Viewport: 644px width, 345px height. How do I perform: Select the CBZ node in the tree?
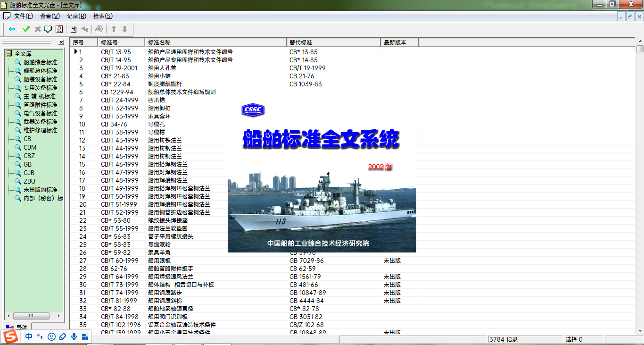click(29, 156)
